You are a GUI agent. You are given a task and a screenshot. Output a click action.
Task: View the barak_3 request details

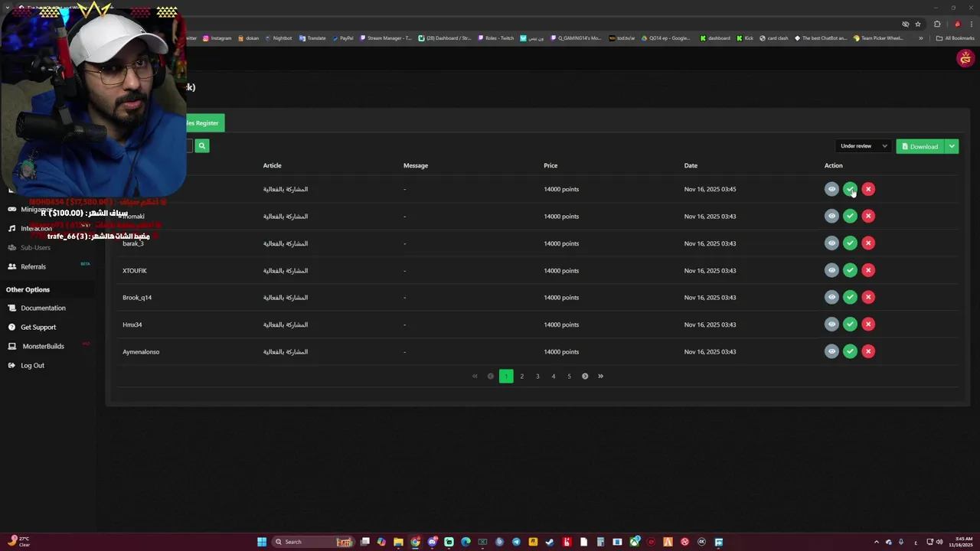tap(831, 243)
